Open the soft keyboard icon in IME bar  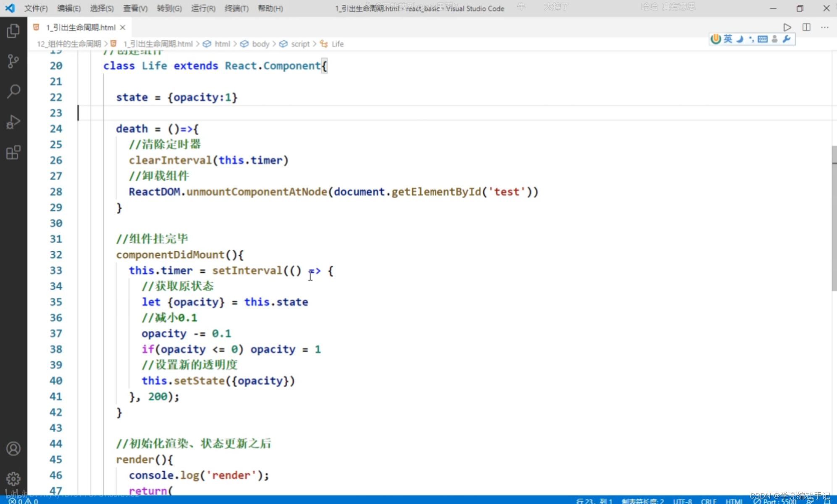pyautogui.click(x=763, y=39)
